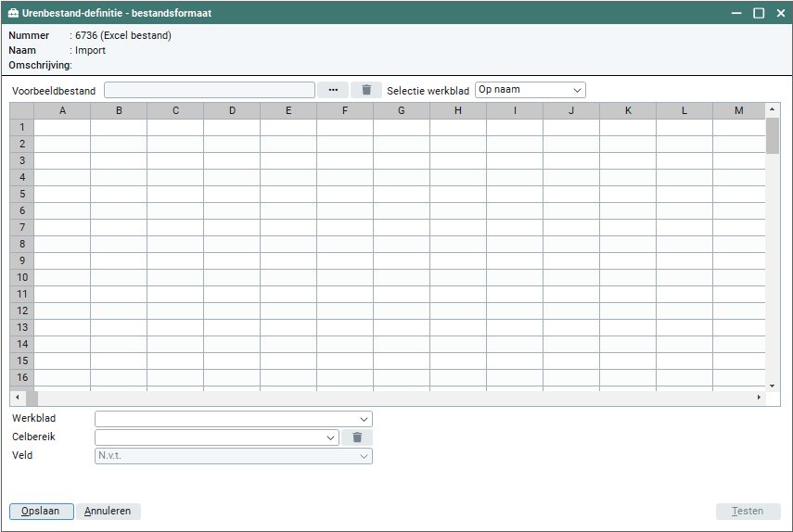This screenshot has height=532, width=793.
Task: Click the Voorbeeldbestand text field
Action: point(210,90)
